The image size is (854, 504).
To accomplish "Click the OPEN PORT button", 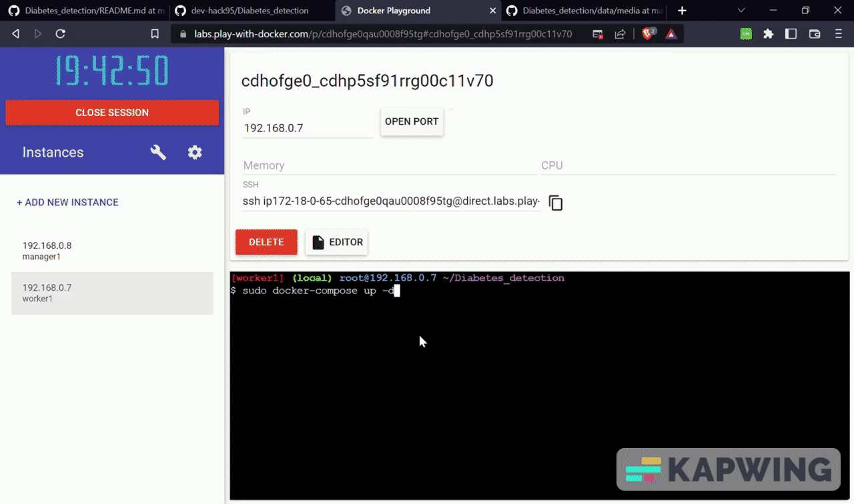I will click(412, 121).
